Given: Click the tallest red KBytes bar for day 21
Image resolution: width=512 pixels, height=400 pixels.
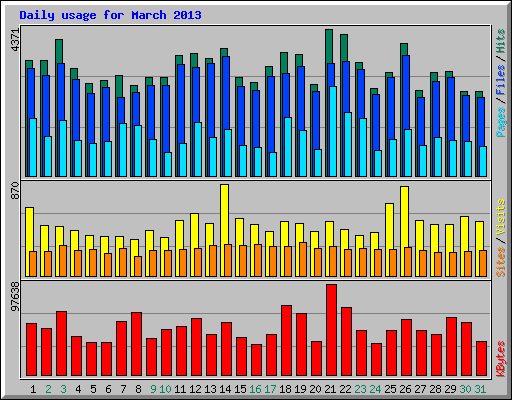Looking at the screenshot, I should [331, 330].
